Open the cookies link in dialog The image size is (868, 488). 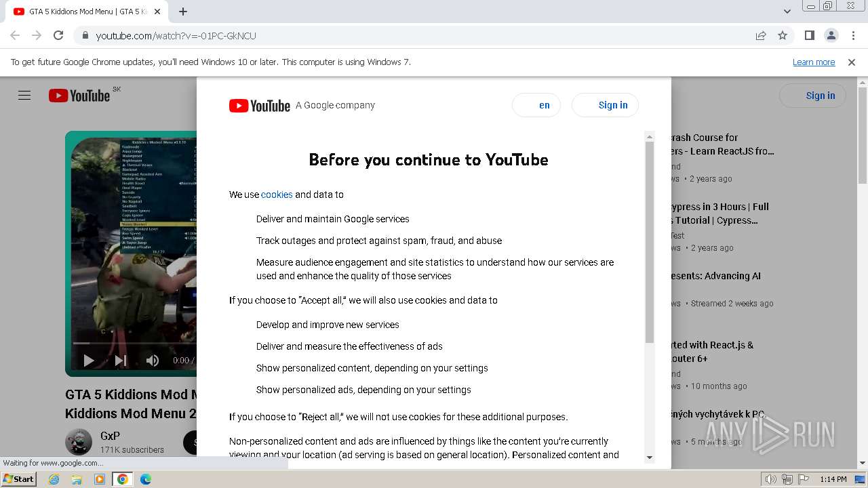click(x=277, y=195)
